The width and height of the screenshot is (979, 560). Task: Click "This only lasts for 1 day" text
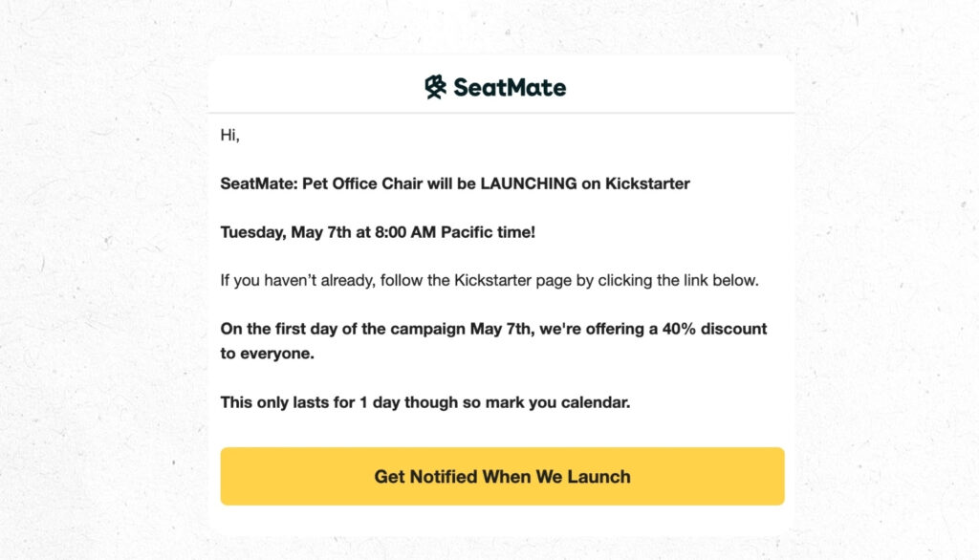310,402
